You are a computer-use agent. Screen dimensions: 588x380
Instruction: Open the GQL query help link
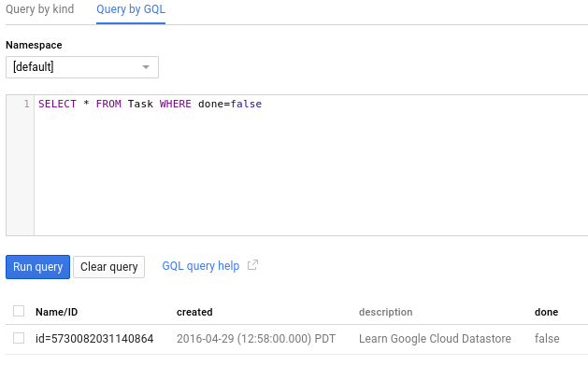click(x=201, y=266)
